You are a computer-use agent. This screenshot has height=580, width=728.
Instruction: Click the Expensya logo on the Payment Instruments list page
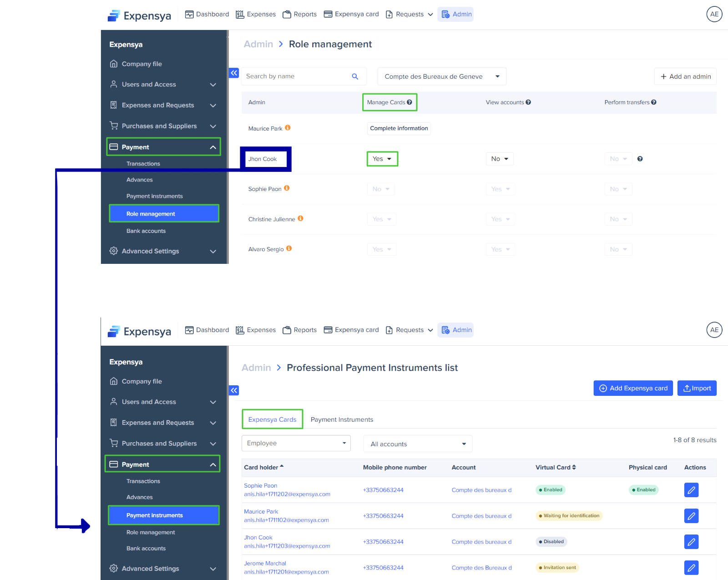pos(139,331)
